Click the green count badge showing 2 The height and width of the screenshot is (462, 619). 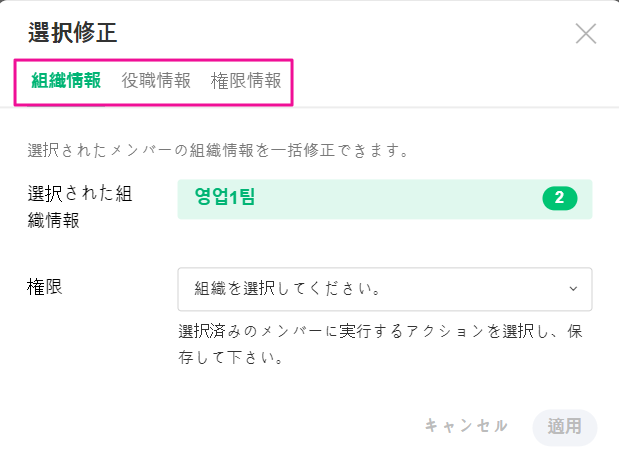560,198
